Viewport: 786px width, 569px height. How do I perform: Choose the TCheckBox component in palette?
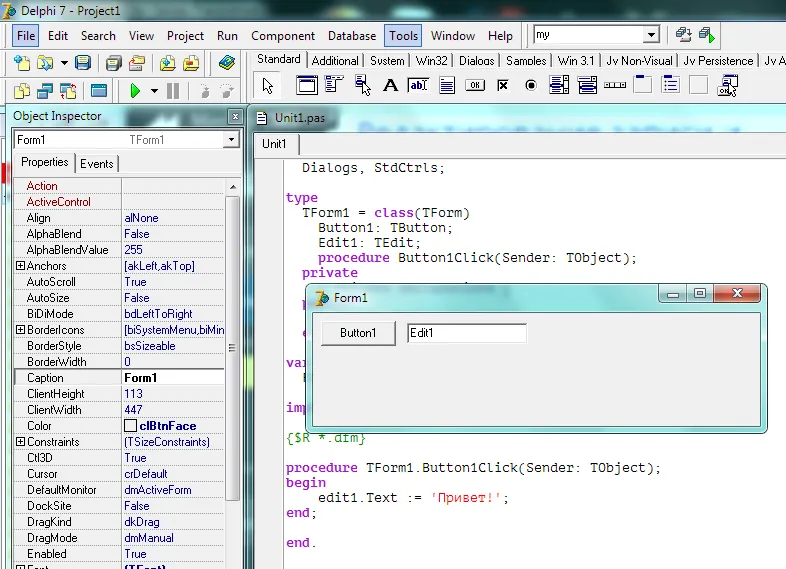[503, 85]
